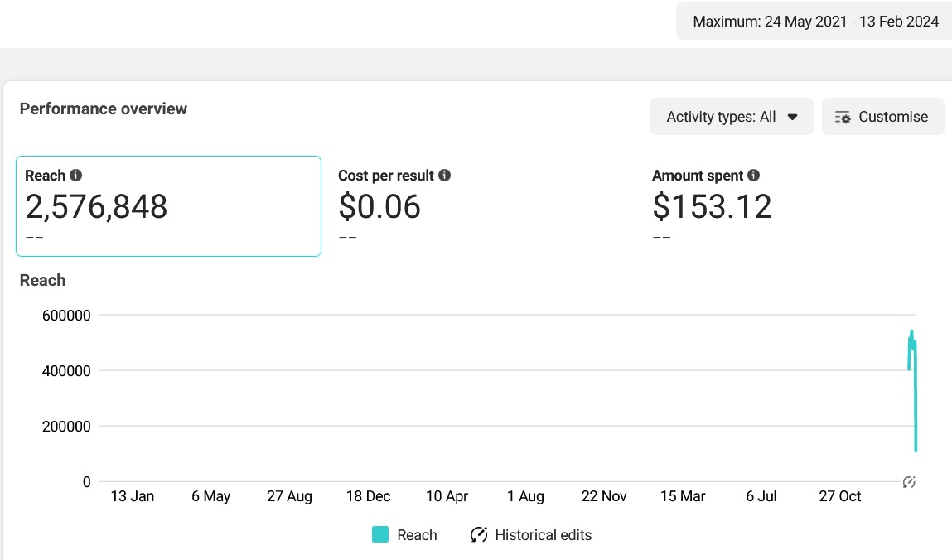Click the Reach chart title above the graph

coord(42,280)
